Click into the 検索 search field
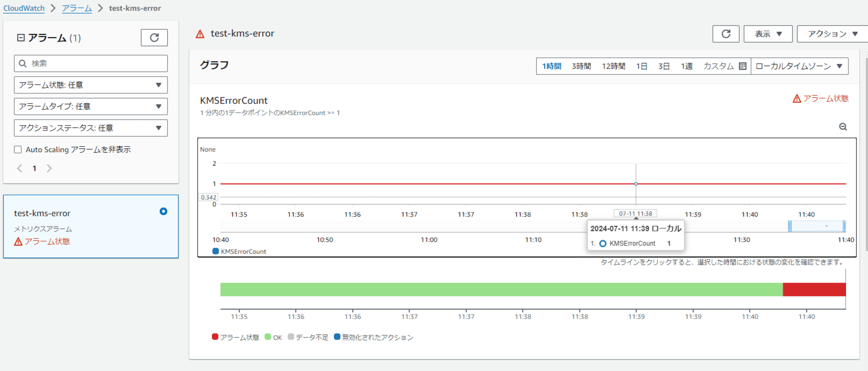 91,63
